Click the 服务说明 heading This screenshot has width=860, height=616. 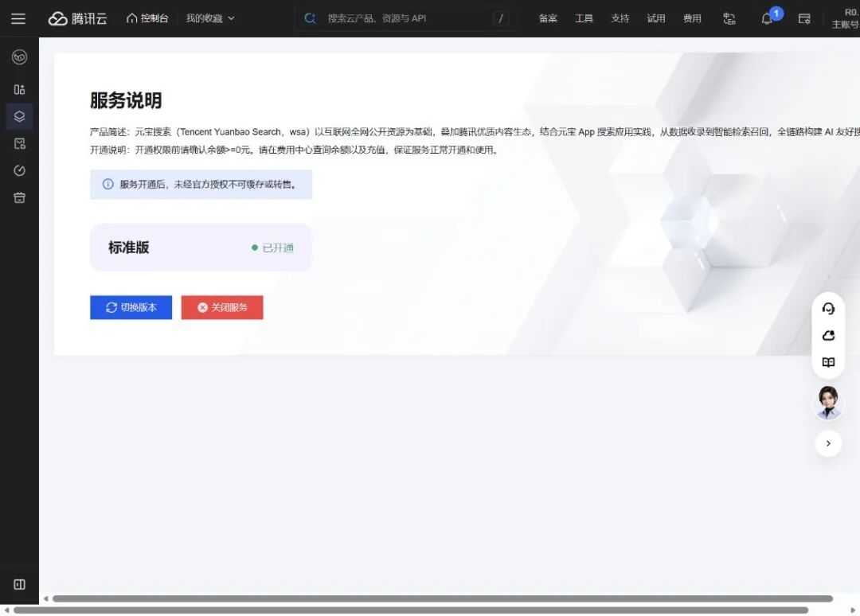click(x=126, y=100)
